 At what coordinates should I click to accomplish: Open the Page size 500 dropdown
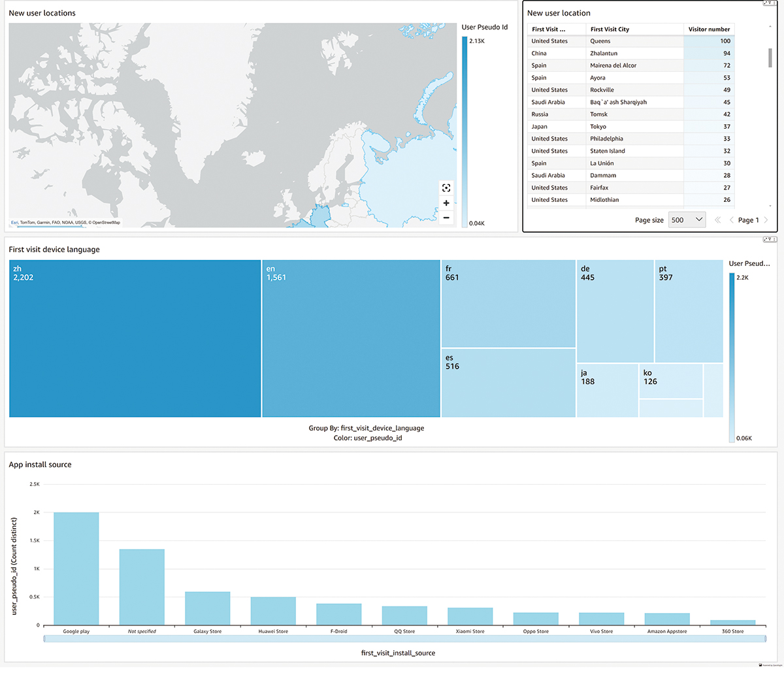pyautogui.click(x=687, y=220)
